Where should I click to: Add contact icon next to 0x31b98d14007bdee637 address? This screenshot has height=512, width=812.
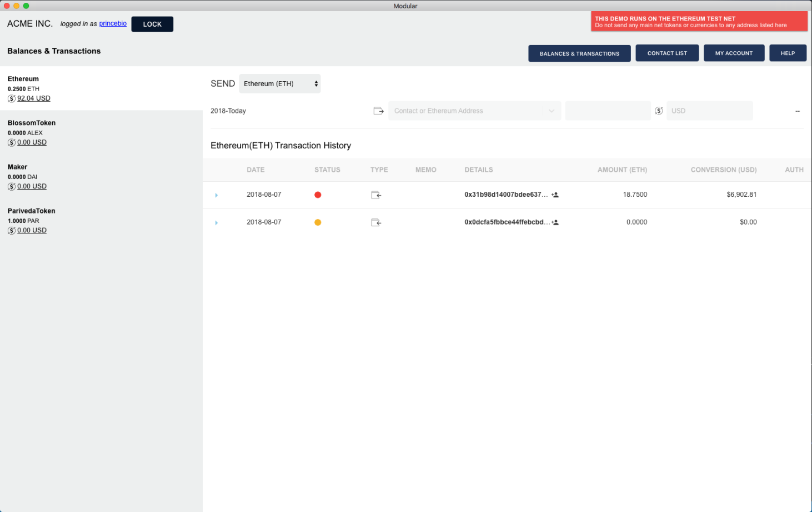555,195
